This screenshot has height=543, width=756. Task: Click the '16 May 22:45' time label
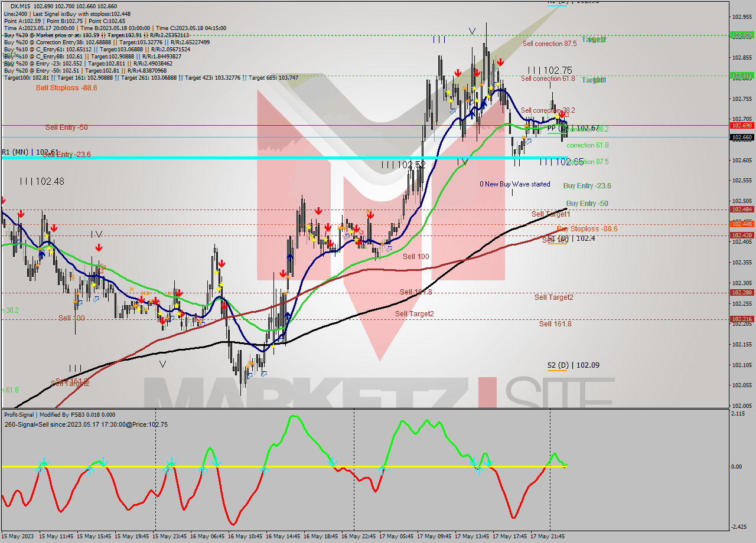click(x=359, y=537)
